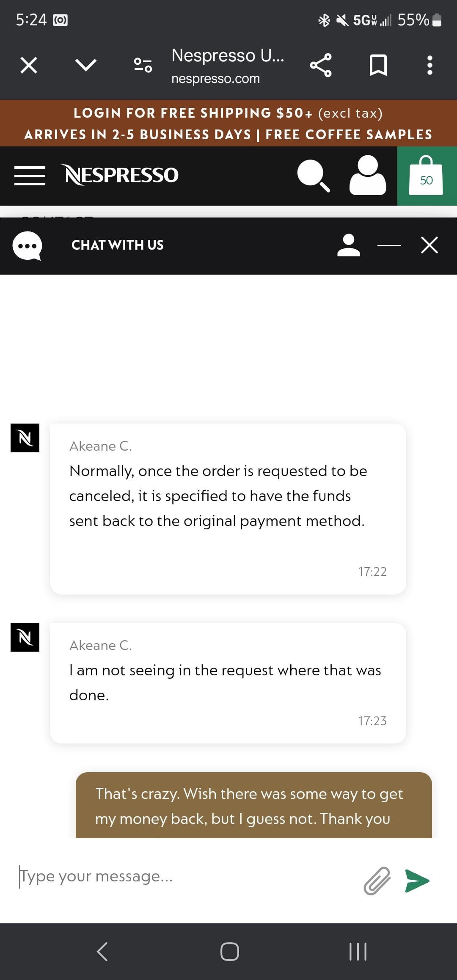The image size is (457, 980).
Task: Open site settings tune icon
Action: pos(143,65)
